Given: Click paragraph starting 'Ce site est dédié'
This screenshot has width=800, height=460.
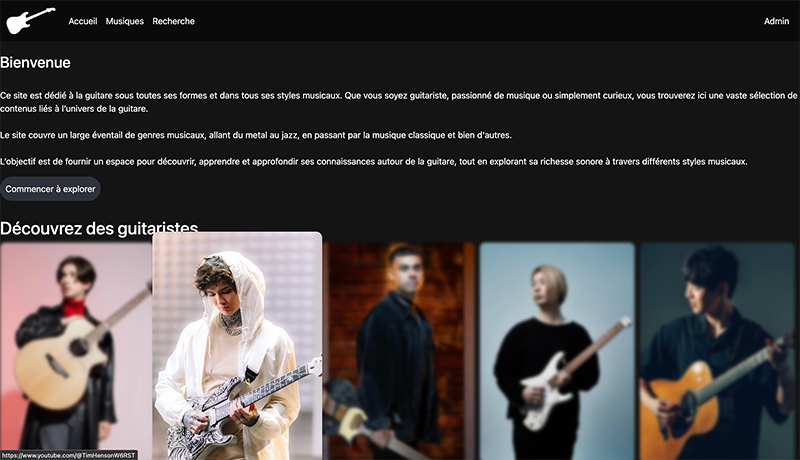Looking at the screenshot, I should (398, 101).
